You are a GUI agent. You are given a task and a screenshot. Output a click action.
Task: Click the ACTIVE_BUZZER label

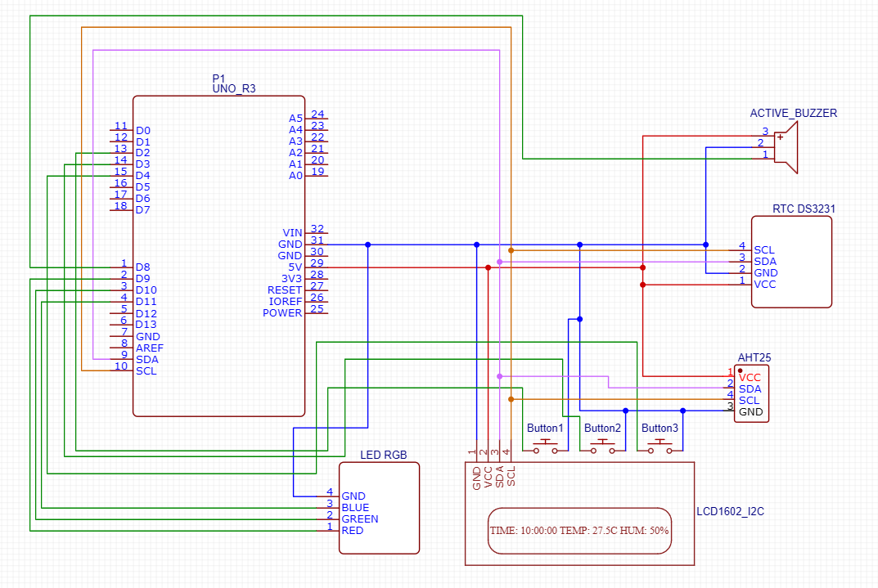[794, 113]
